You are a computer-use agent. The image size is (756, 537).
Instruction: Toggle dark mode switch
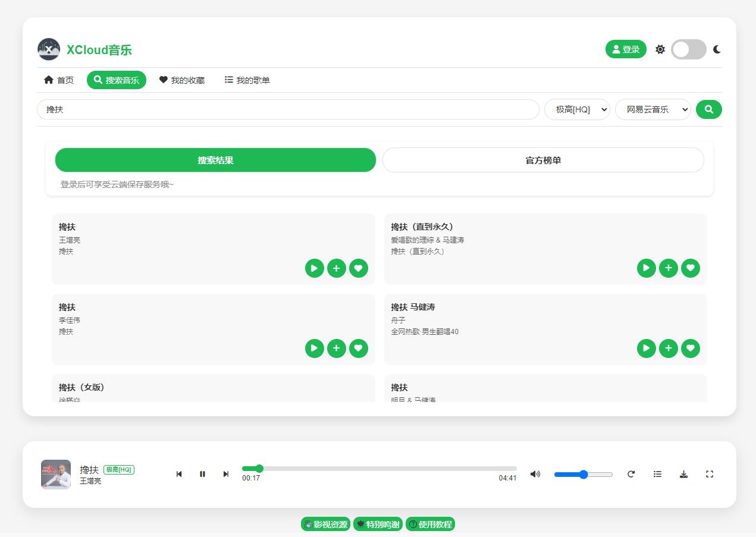pos(688,49)
